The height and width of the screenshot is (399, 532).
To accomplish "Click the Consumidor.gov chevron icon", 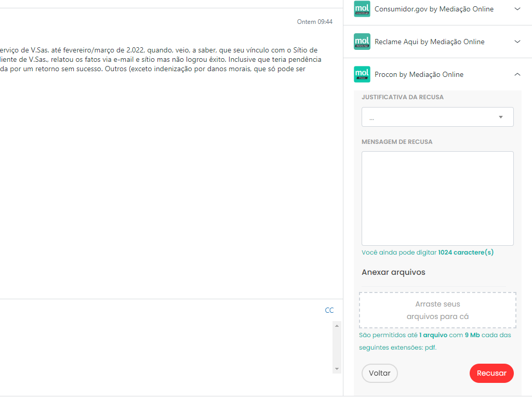I will (517, 9).
